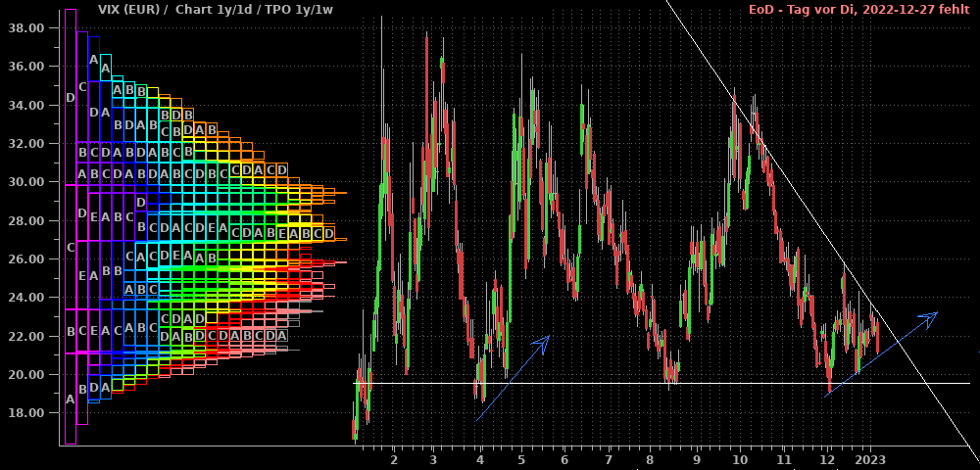Viewport: 980px width, 470px height.
Task: Click the month 10 label on time axis
Action: 740,459
